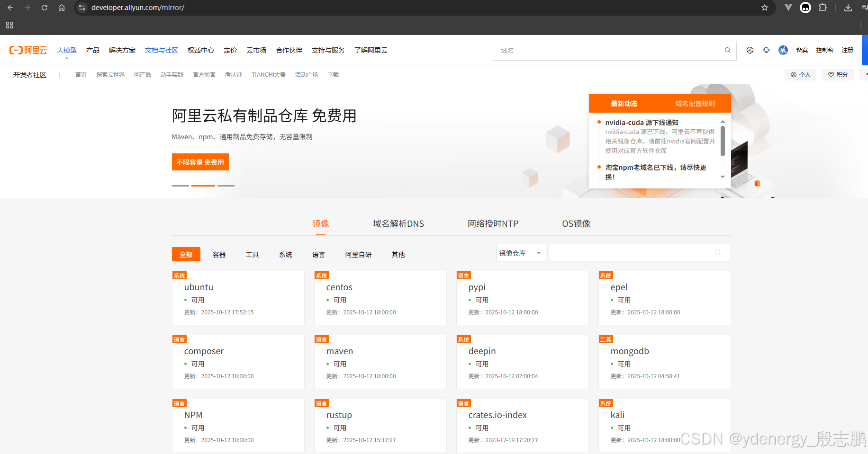
Task: Select the 最新动态 panel tab
Action: [624, 103]
